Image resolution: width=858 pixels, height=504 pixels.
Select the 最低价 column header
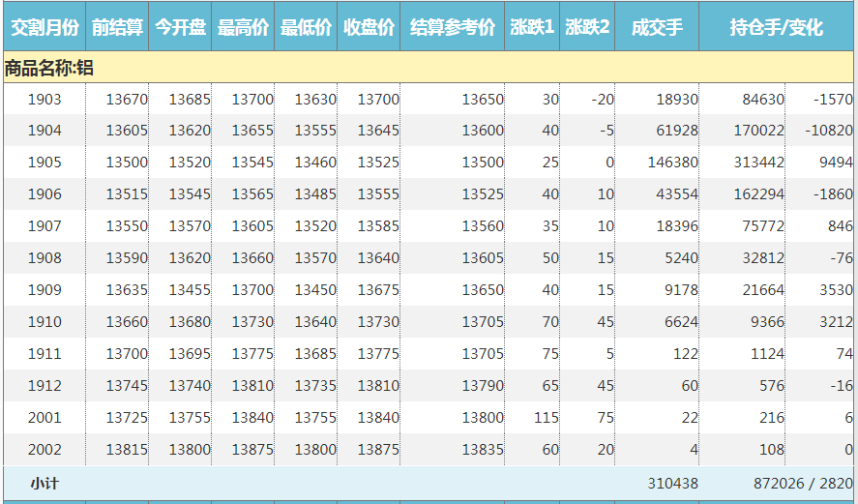[x=306, y=27]
